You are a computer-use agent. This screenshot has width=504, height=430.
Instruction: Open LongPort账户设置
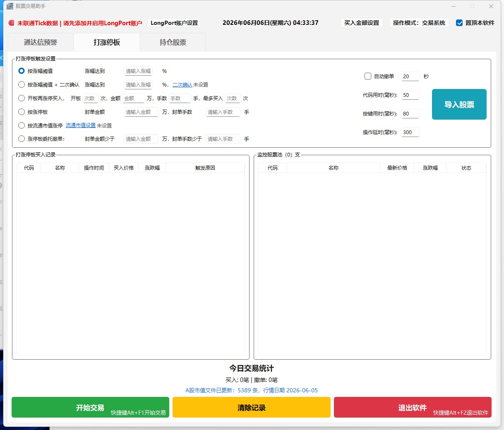[174, 23]
